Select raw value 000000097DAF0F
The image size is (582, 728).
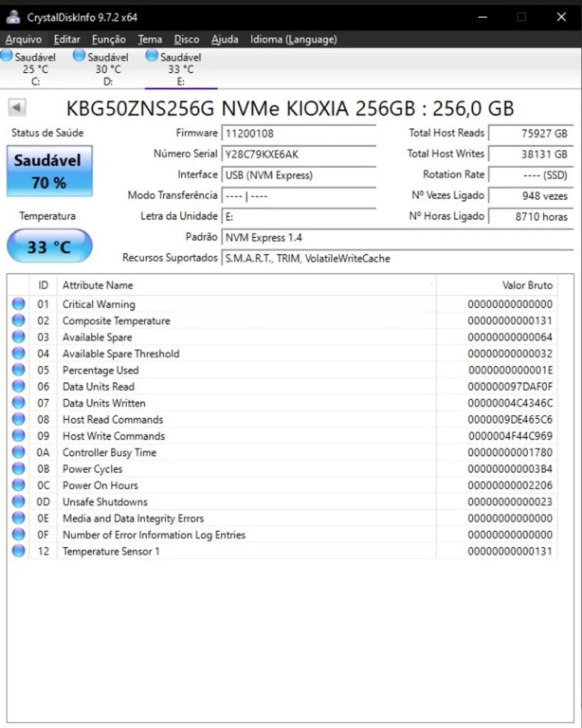coord(510,387)
